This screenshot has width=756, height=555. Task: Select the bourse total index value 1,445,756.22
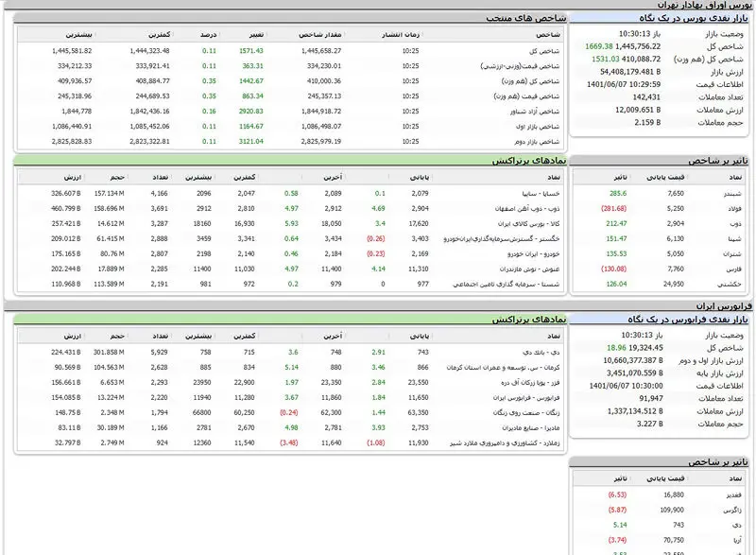pyautogui.click(x=638, y=46)
